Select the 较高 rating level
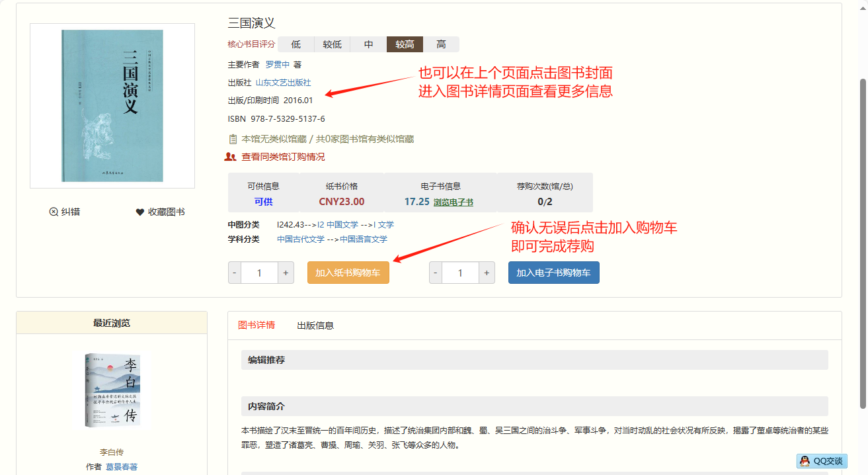The height and width of the screenshot is (475, 868). coord(405,44)
